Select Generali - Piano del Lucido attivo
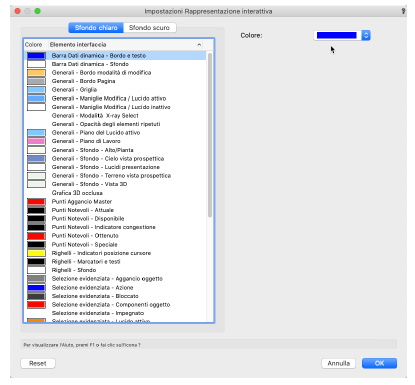Screen dimensions: 415x385 tap(115, 133)
